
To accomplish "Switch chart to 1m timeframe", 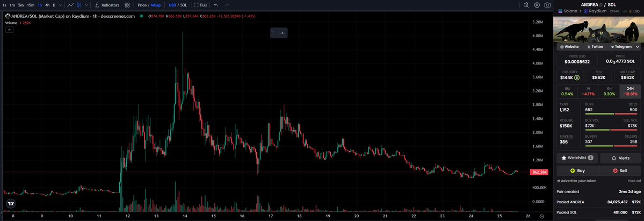I will point(12,5).
